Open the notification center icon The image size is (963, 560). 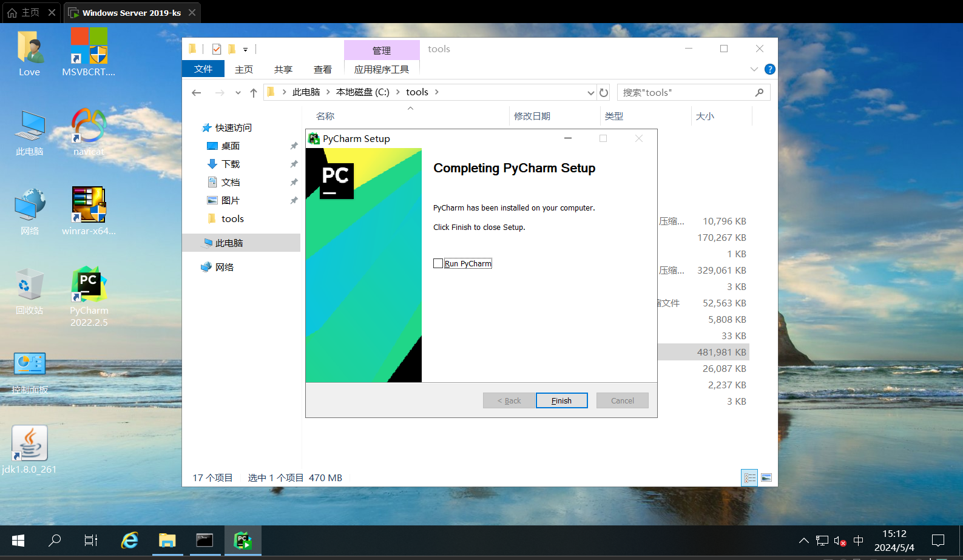click(938, 540)
